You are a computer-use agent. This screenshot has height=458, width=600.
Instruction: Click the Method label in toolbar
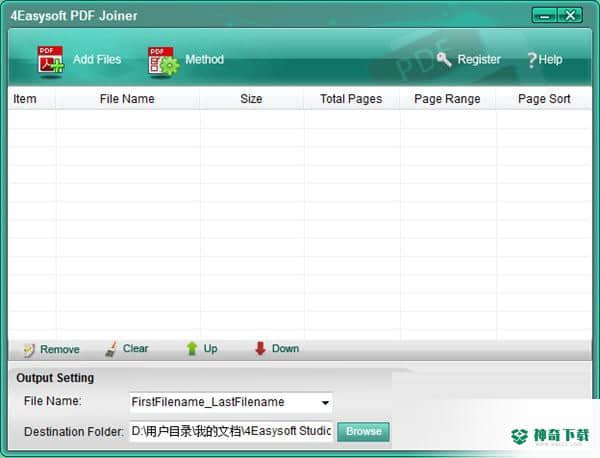point(204,59)
